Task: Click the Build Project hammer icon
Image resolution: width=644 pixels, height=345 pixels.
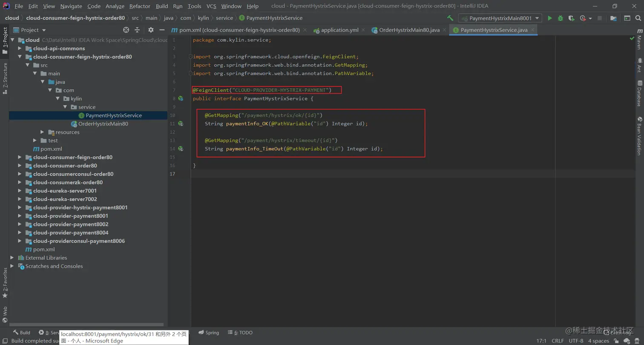Action: tap(450, 18)
